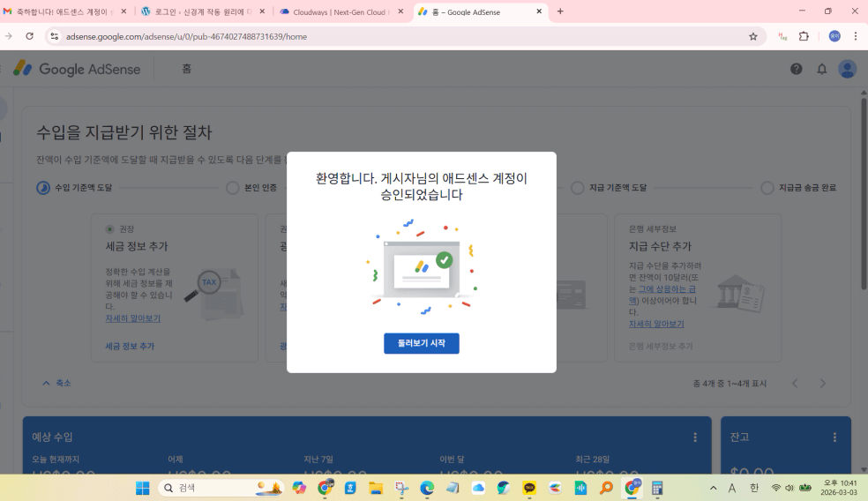Show hidden system tray icons

coord(713,488)
